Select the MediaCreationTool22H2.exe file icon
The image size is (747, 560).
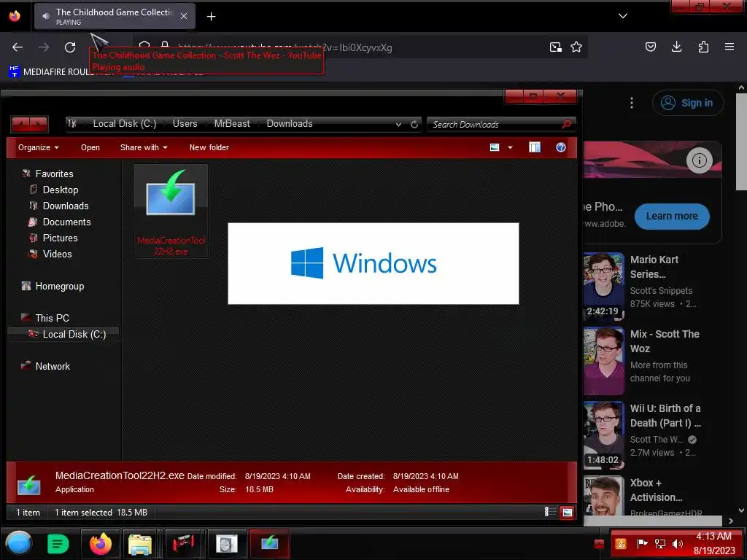171,211
